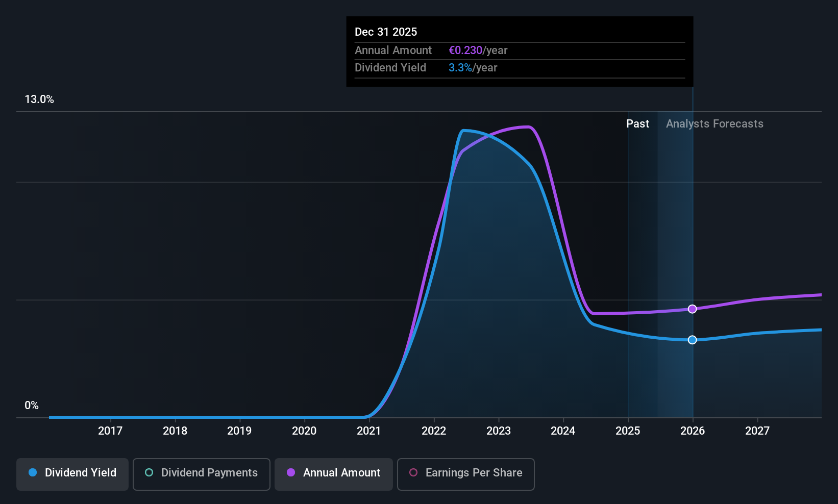Click the 2027 x-axis label
838x504 pixels.
tap(757, 431)
